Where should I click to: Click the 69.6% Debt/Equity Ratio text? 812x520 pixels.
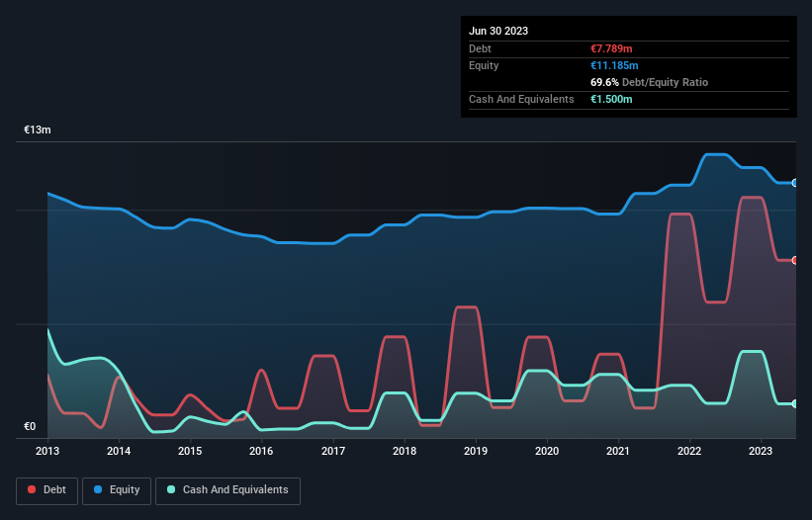[x=650, y=82]
